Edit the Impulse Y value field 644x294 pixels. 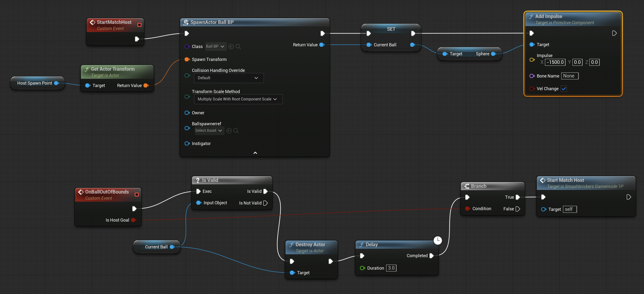[x=577, y=62]
